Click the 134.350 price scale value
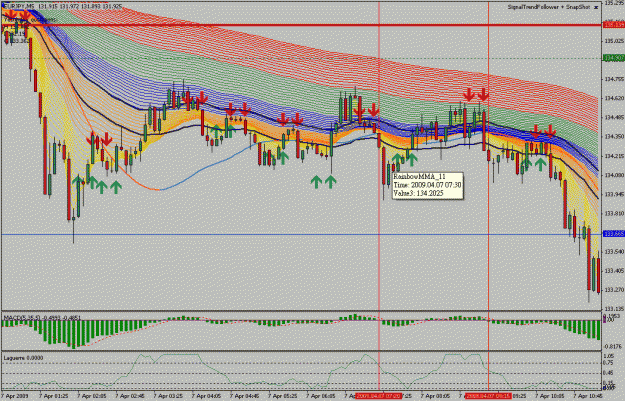 click(614, 136)
